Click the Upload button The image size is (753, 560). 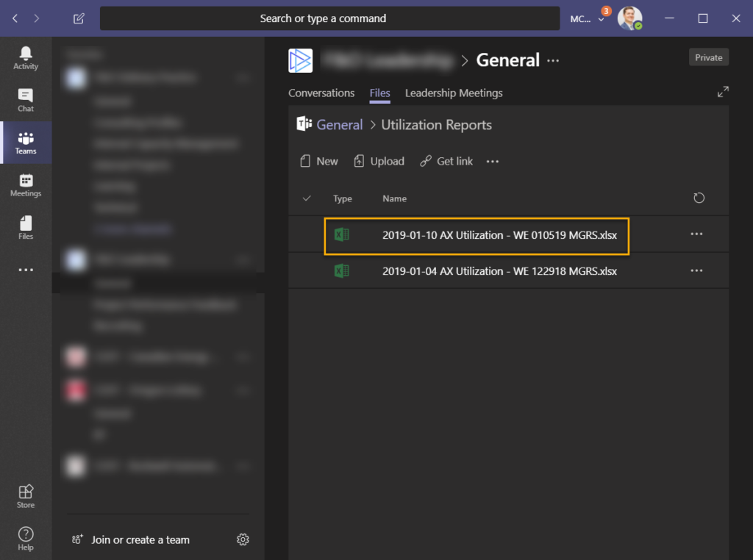(x=379, y=161)
